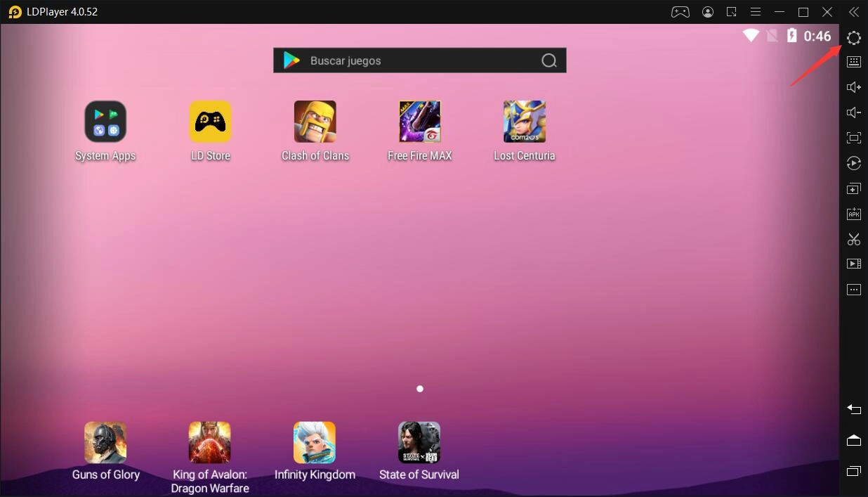Image resolution: width=868 pixels, height=497 pixels.
Task: Launch Guns of Glory
Action: [x=105, y=451]
